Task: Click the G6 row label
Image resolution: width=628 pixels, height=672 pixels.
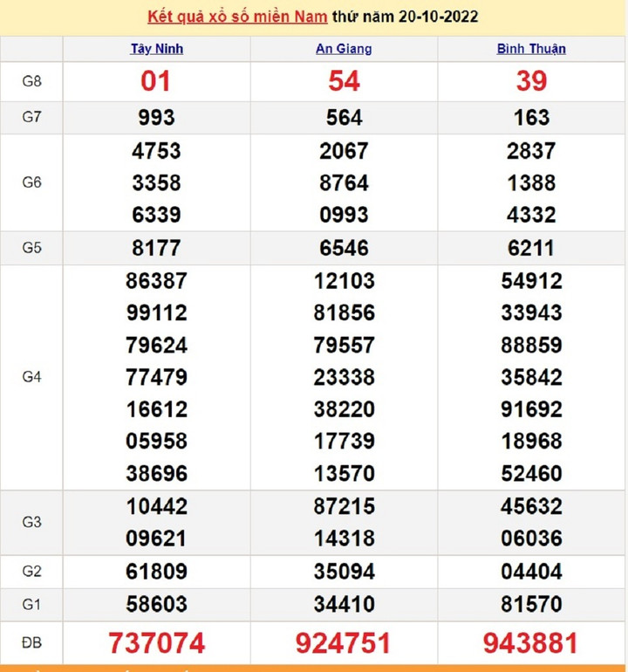Action: click(x=31, y=182)
